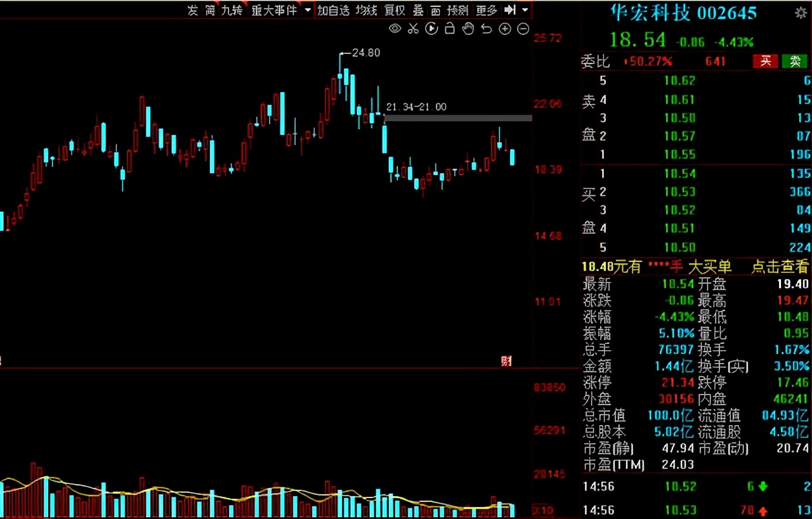This screenshot has height=519, width=812.
Task: Click the 总市值 label
Action: (604, 416)
